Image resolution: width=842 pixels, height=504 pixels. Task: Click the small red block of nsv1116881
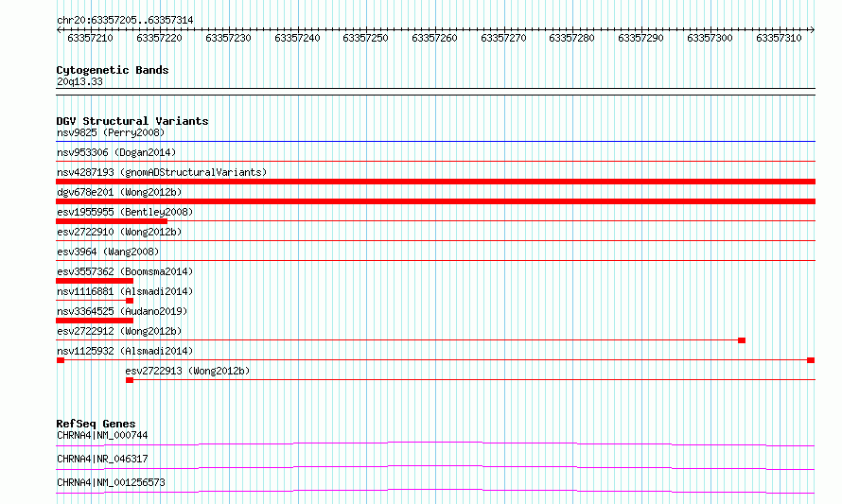pos(130,301)
